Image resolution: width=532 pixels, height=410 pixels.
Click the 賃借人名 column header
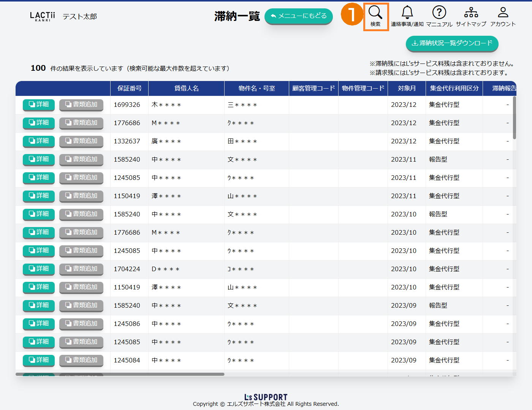(186, 88)
